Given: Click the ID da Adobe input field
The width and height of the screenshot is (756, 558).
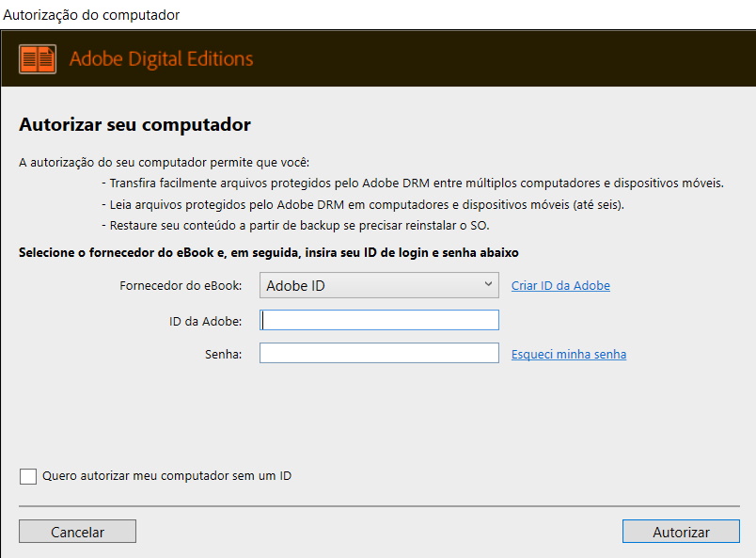Looking at the screenshot, I should coord(379,320).
